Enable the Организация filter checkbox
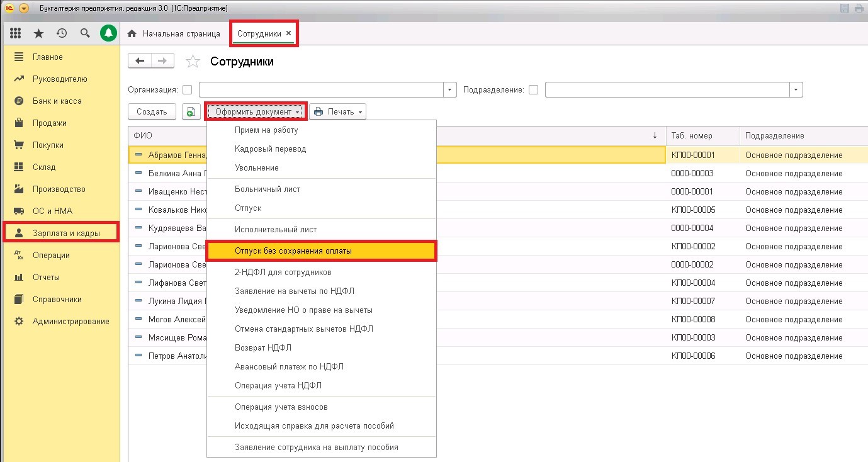This screenshot has width=868, height=462. pos(187,90)
